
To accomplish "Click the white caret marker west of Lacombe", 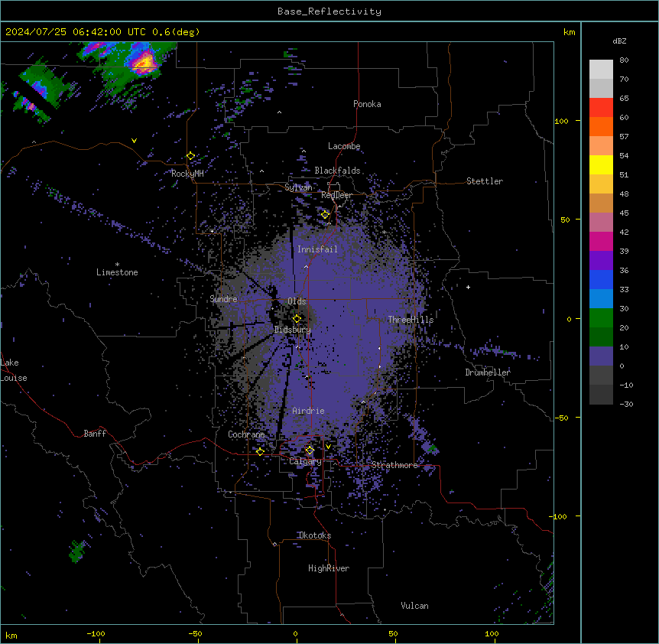I will click(x=304, y=151).
